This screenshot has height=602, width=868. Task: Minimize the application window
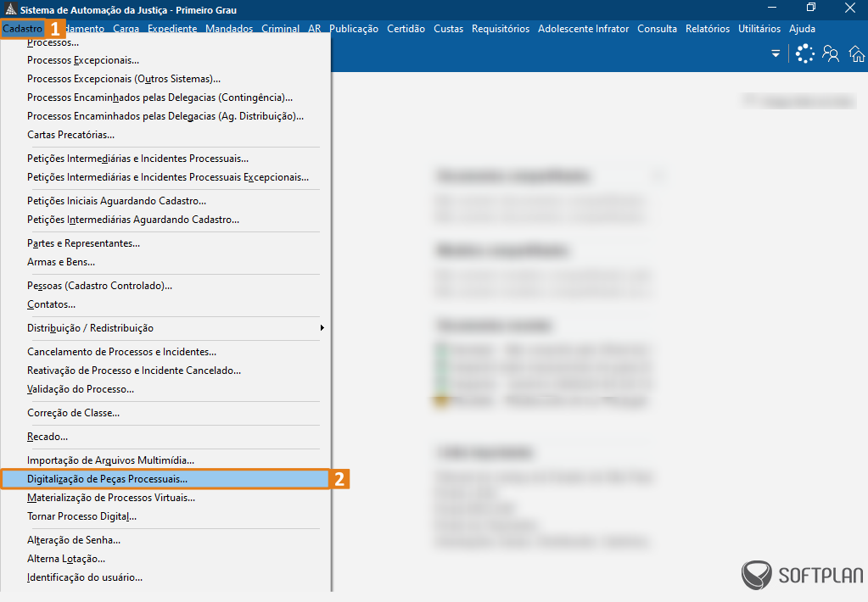point(773,8)
